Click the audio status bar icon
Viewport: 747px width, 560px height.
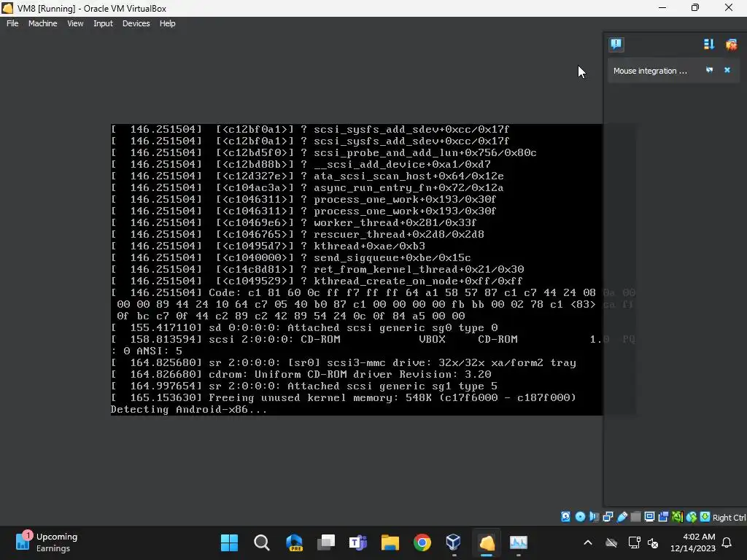tap(594, 517)
